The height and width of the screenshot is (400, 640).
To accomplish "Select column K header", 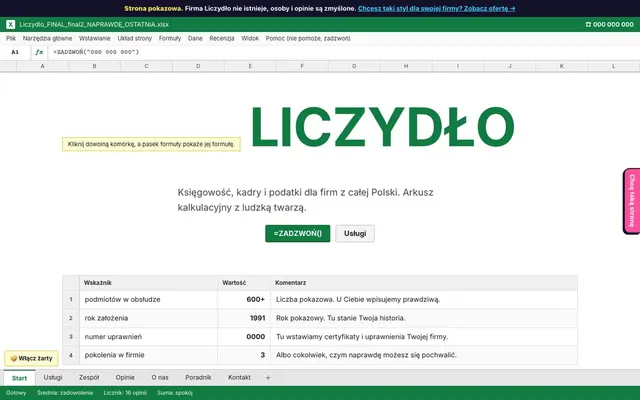I will tap(561, 66).
